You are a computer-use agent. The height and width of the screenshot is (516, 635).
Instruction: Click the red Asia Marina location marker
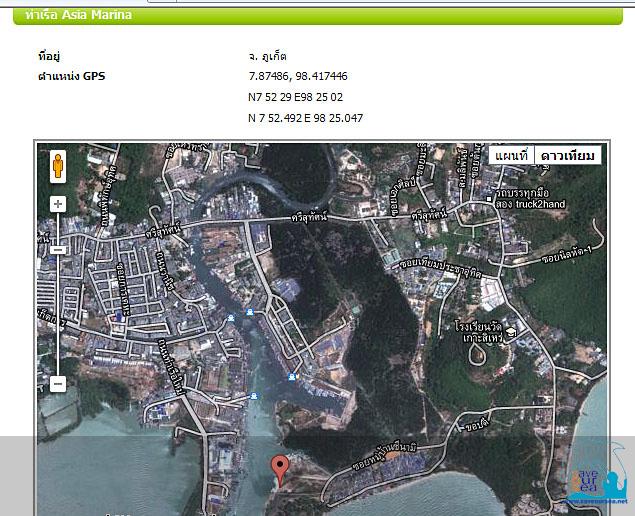click(281, 467)
